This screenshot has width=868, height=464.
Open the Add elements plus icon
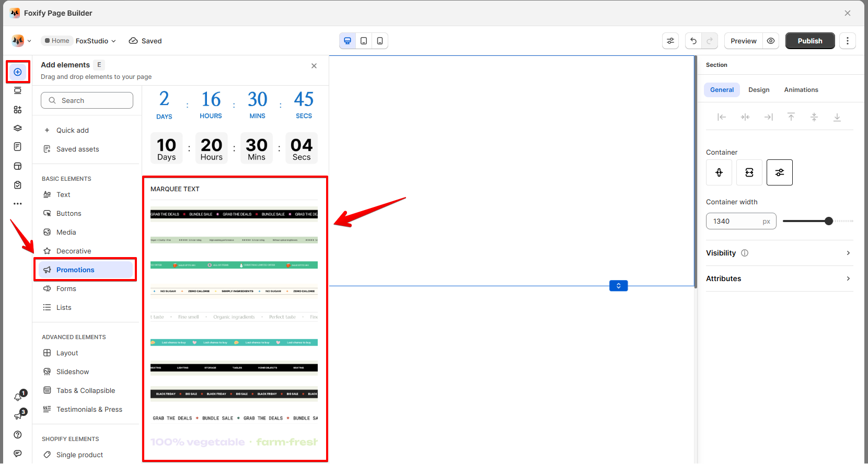[x=18, y=72]
